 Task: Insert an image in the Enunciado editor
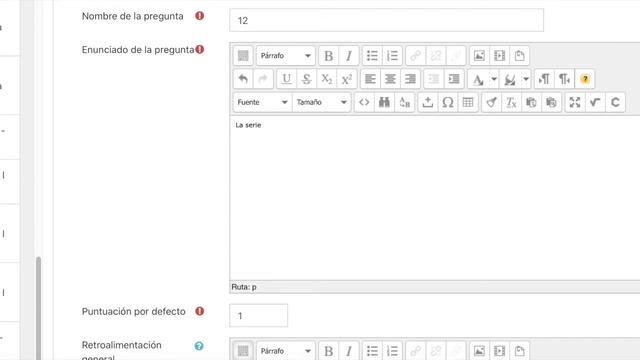click(479, 56)
